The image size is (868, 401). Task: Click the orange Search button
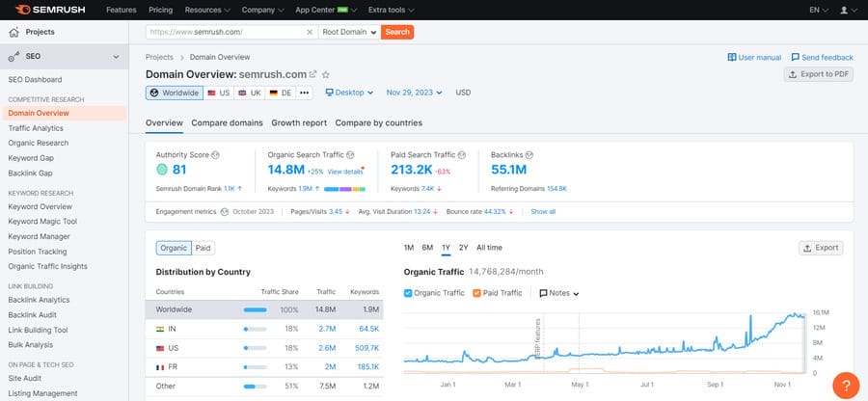(397, 32)
